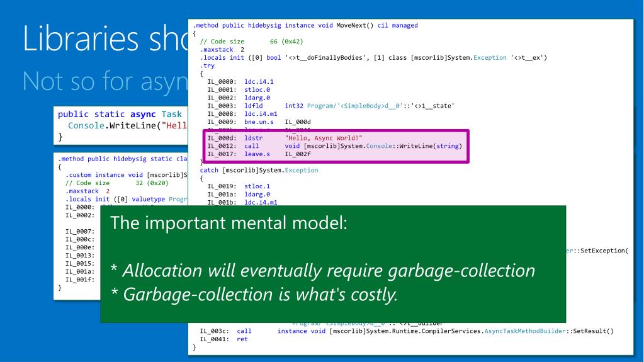Click "The important mental model:" heading
This screenshot has width=644, height=362.
pos(229,223)
